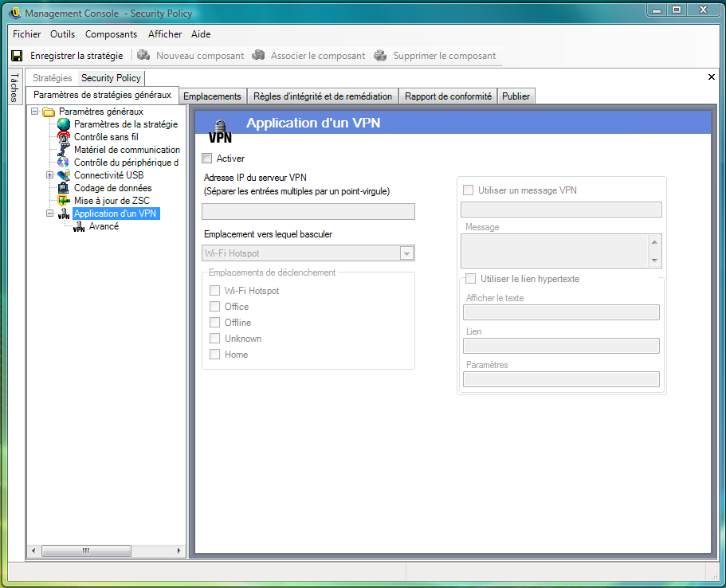The height and width of the screenshot is (588, 726).
Task: Click the Message text area
Action: (555, 251)
